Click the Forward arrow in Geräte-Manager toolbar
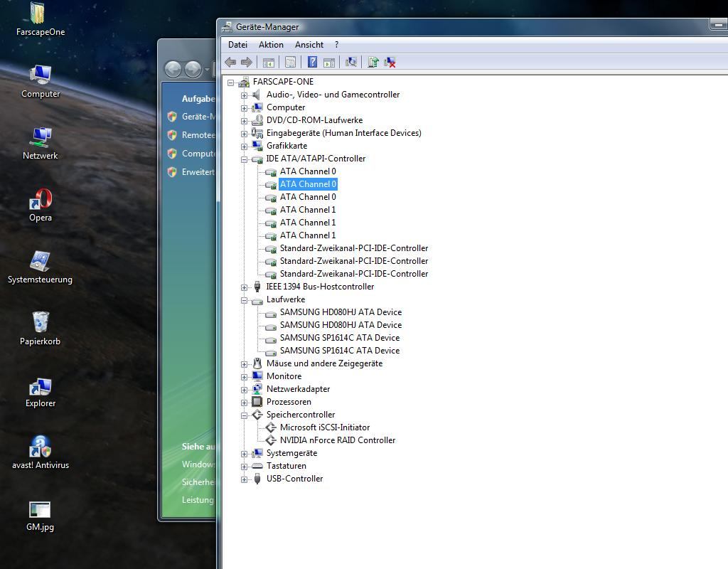728x569 pixels. tap(247, 62)
